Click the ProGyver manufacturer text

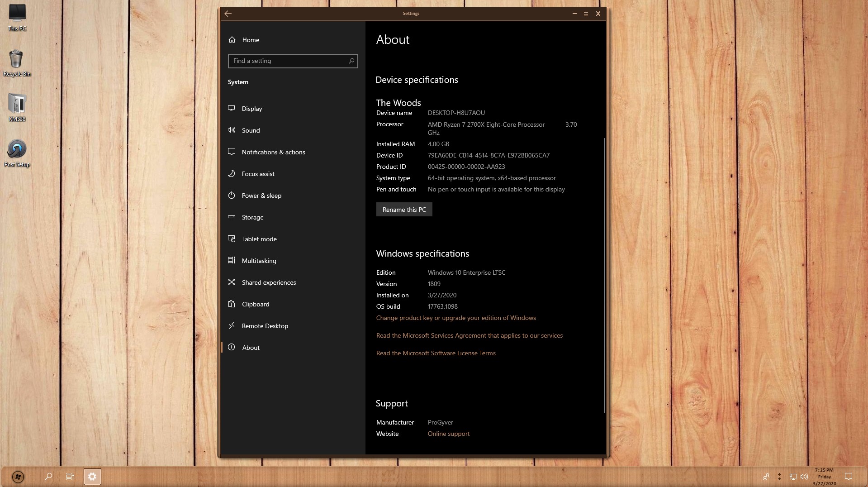point(441,422)
